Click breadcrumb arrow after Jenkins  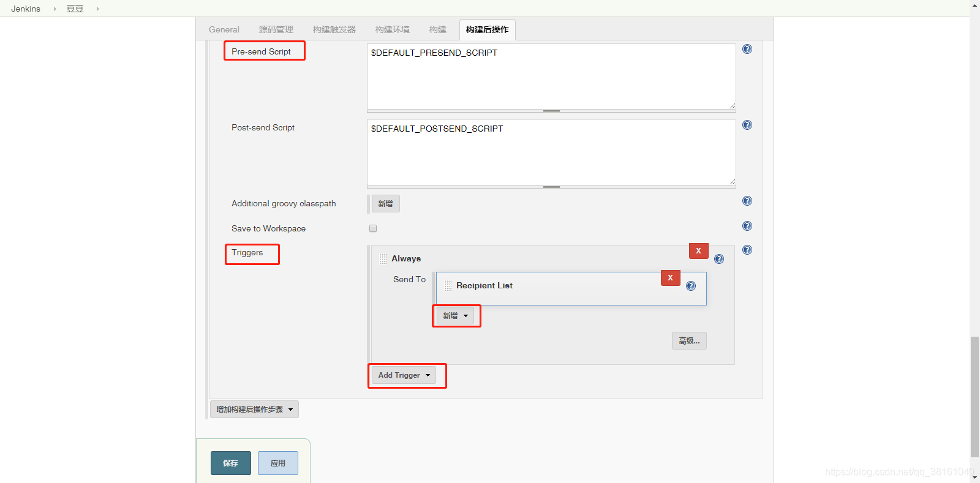pos(55,9)
